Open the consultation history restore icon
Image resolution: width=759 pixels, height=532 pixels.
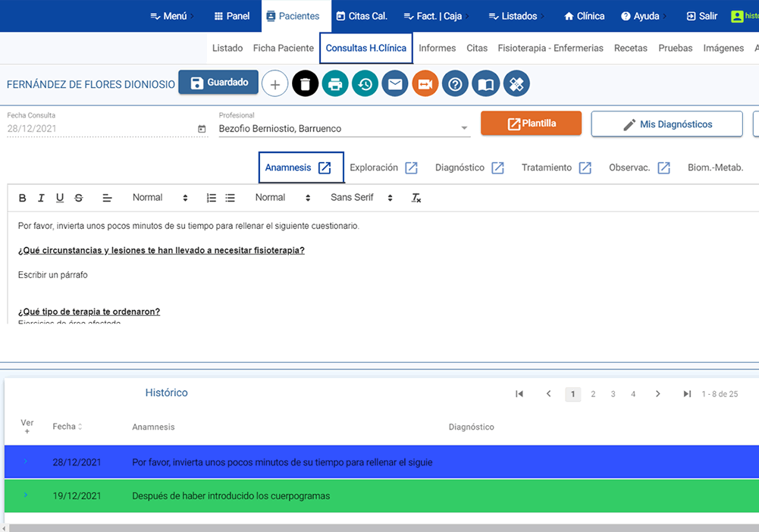point(365,83)
